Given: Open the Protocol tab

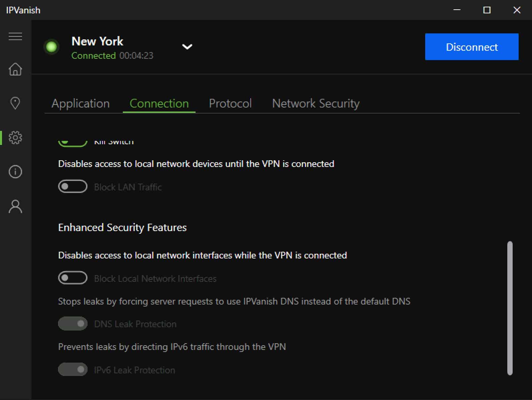Looking at the screenshot, I should click(230, 104).
